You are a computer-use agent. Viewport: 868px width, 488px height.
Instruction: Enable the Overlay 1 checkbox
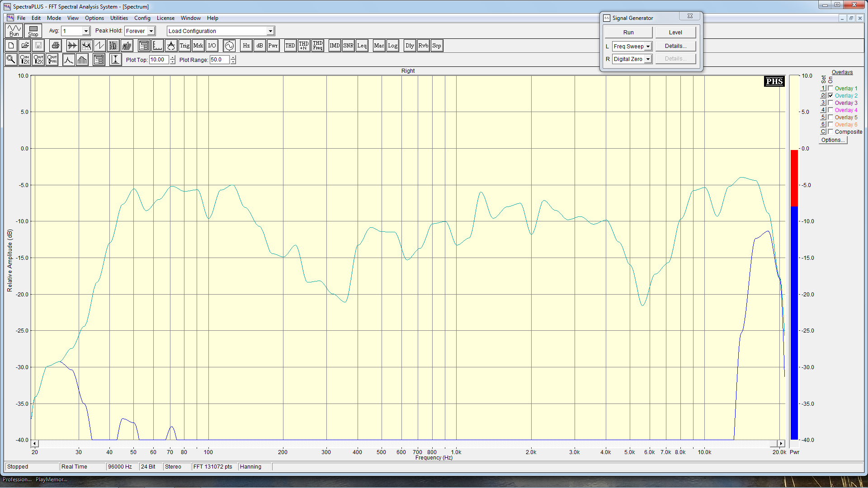pyautogui.click(x=830, y=89)
